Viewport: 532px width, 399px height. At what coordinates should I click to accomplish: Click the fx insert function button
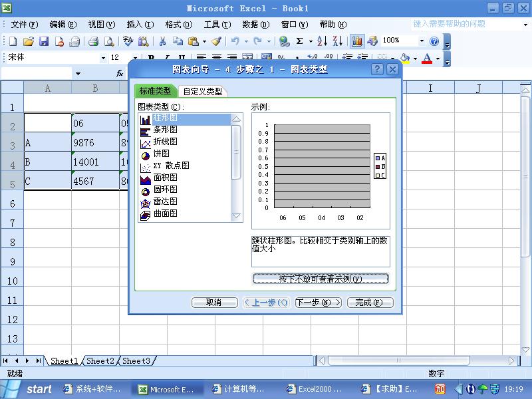pos(120,73)
